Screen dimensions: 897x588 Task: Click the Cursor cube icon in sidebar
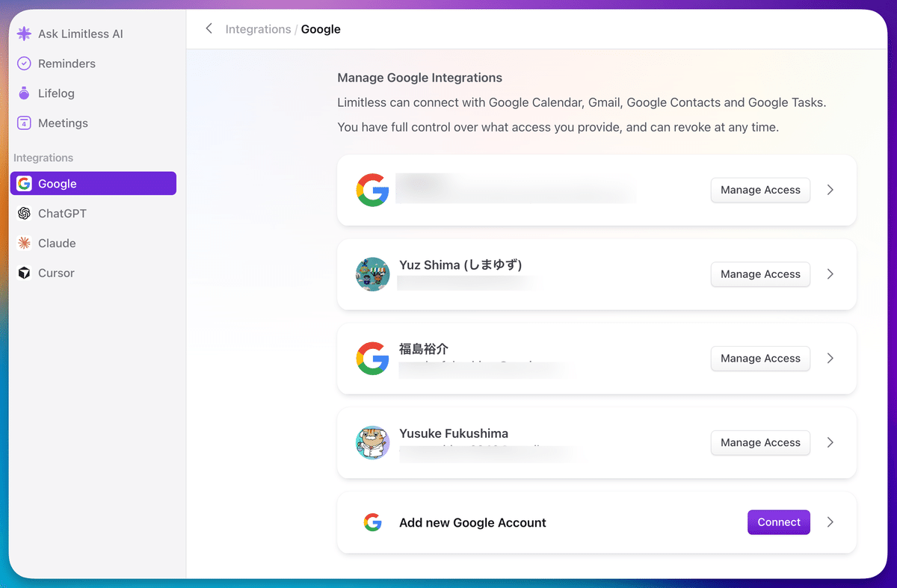(24, 273)
